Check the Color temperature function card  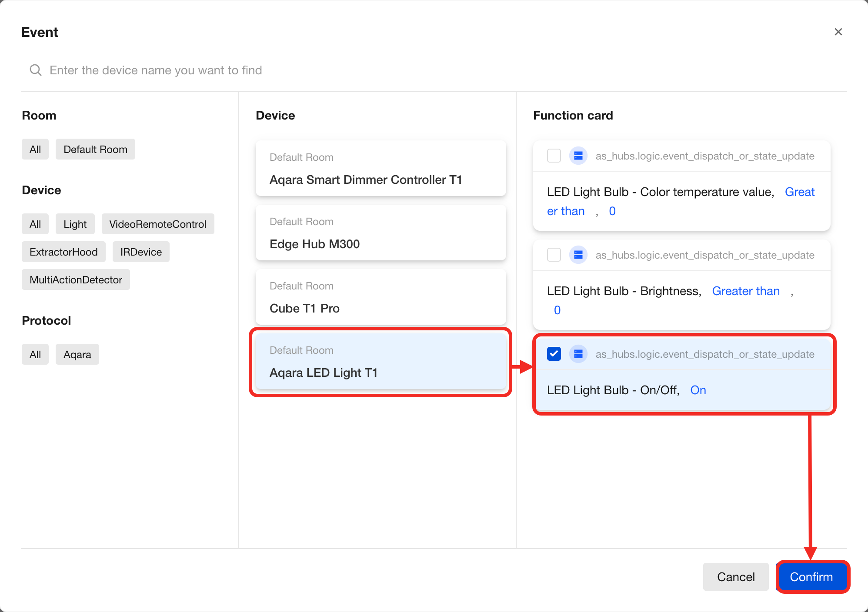(554, 156)
